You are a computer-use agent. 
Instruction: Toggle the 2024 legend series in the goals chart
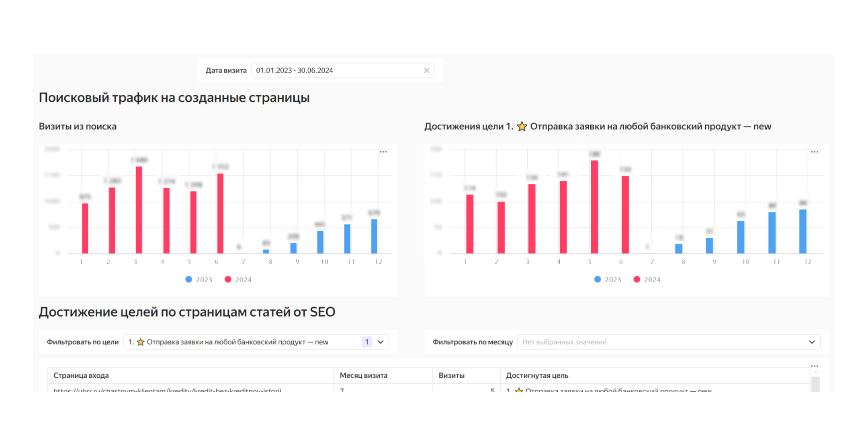[x=647, y=279]
